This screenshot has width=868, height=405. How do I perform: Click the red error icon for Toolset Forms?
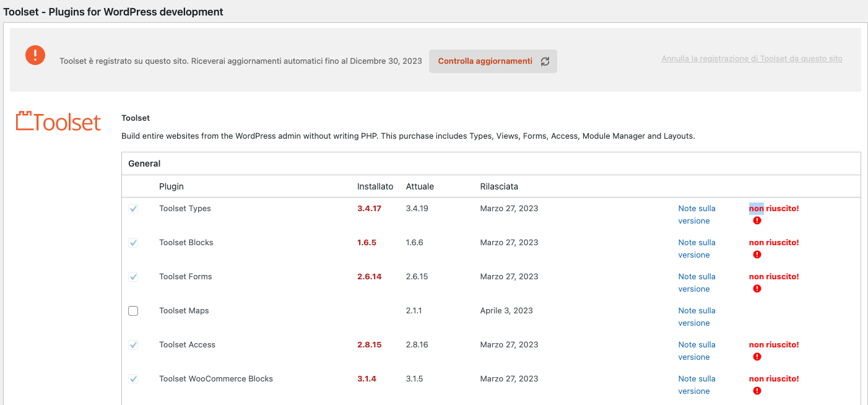(757, 289)
